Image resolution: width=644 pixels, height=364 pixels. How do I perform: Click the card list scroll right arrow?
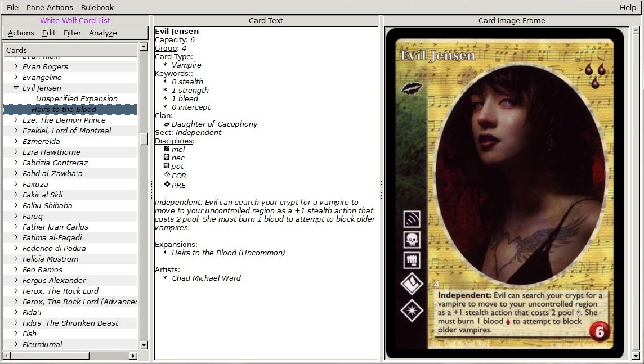(133, 356)
